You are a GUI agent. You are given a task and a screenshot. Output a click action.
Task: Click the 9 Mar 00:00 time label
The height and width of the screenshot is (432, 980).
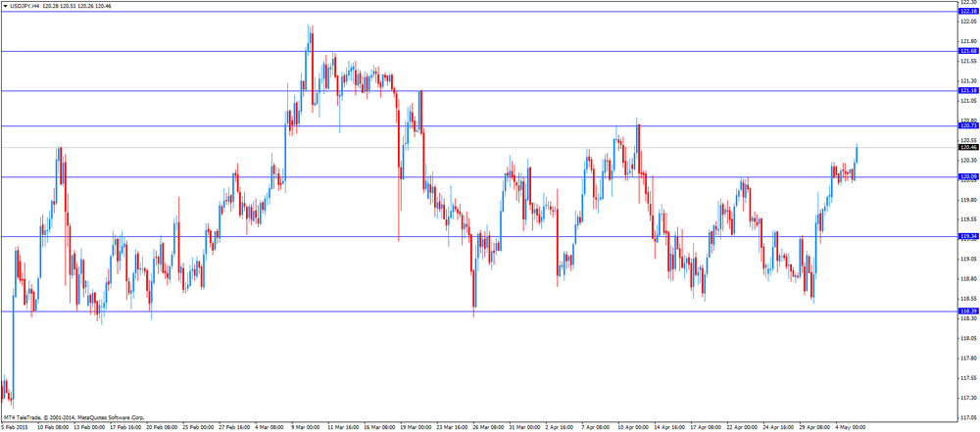coord(306,428)
